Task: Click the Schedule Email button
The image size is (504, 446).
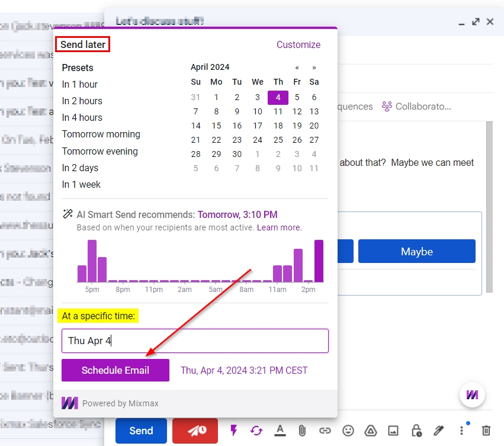Action: tap(115, 370)
